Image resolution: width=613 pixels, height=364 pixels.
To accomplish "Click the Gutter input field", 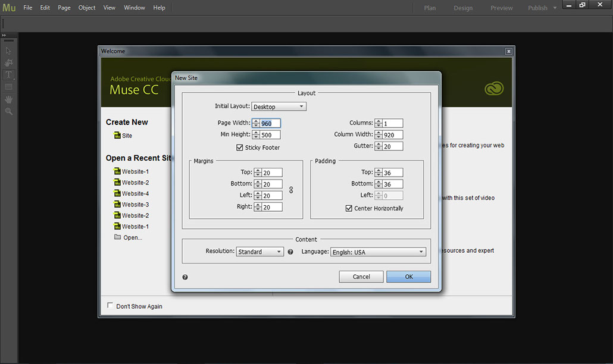I will tap(393, 146).
